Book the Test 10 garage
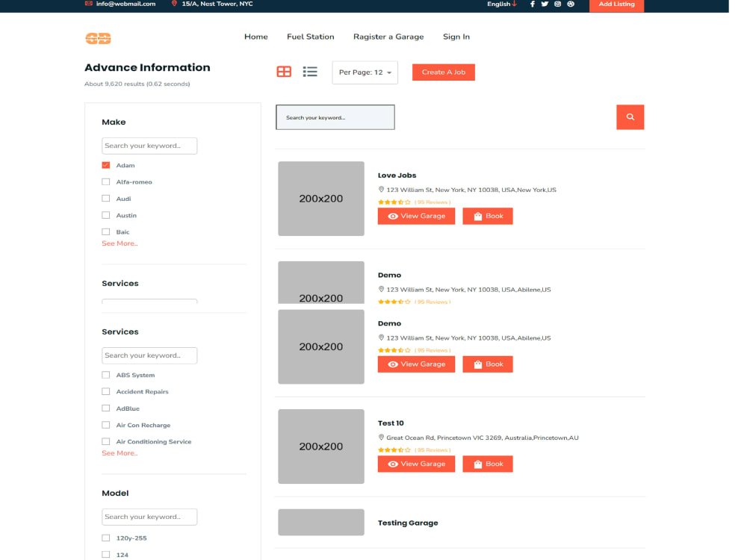Viewport: 747px width, 560px height. point(488,464)
